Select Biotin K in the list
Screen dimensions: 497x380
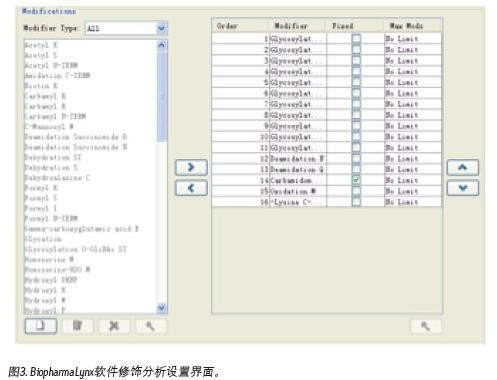tap(41, 86)
